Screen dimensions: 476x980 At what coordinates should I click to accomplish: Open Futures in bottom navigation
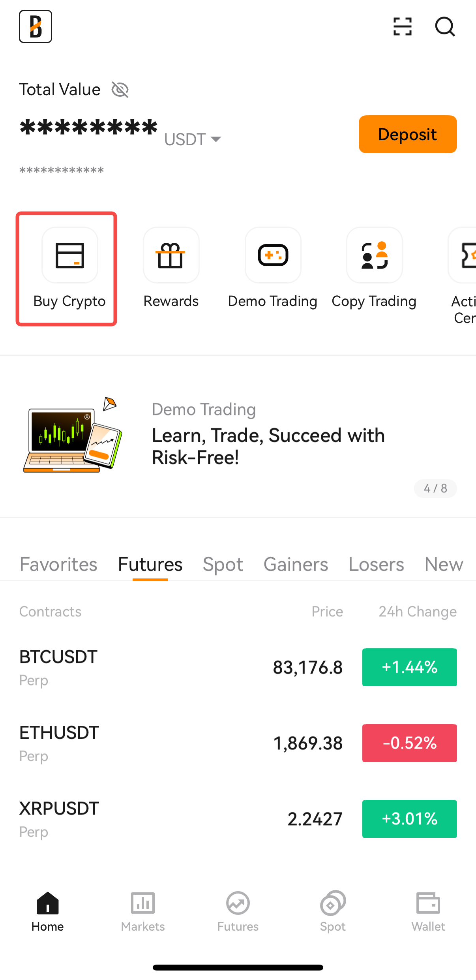pyautogui.click(x=238, y=912)
